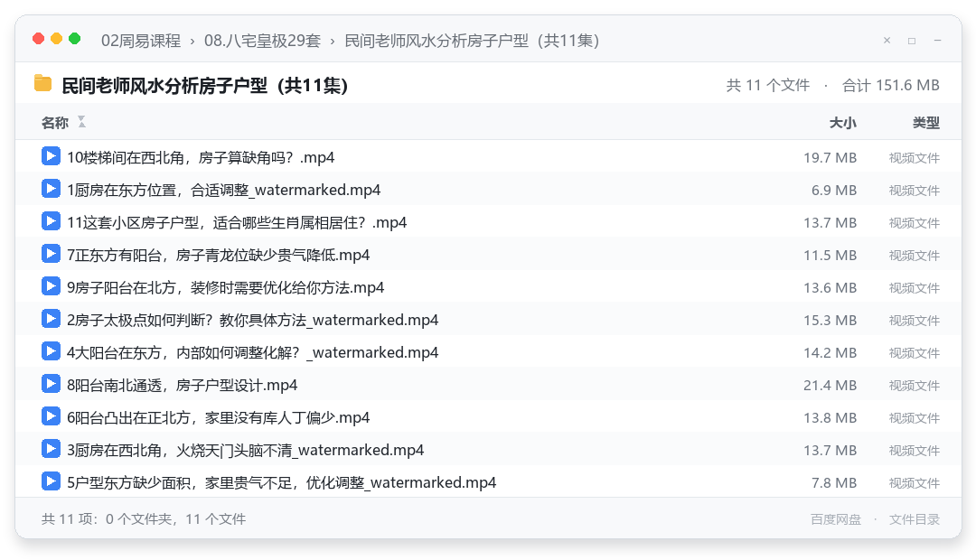
Task: Click the video icon for 6阳台凸出在正北方
Action: coord(51,416)
